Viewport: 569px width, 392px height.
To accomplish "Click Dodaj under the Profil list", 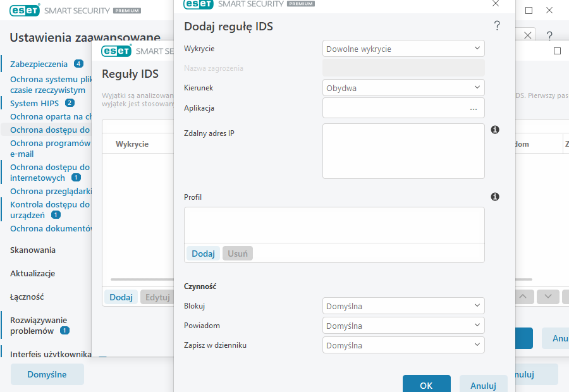I will click(x=203, y=254).
